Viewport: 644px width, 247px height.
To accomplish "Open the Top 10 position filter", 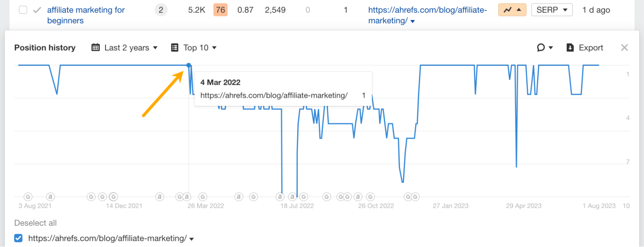I will click(196, 47).
